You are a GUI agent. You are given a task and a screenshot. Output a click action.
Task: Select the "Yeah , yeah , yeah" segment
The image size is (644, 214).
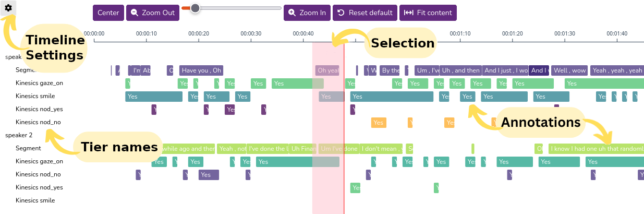[x=617, y=70]
